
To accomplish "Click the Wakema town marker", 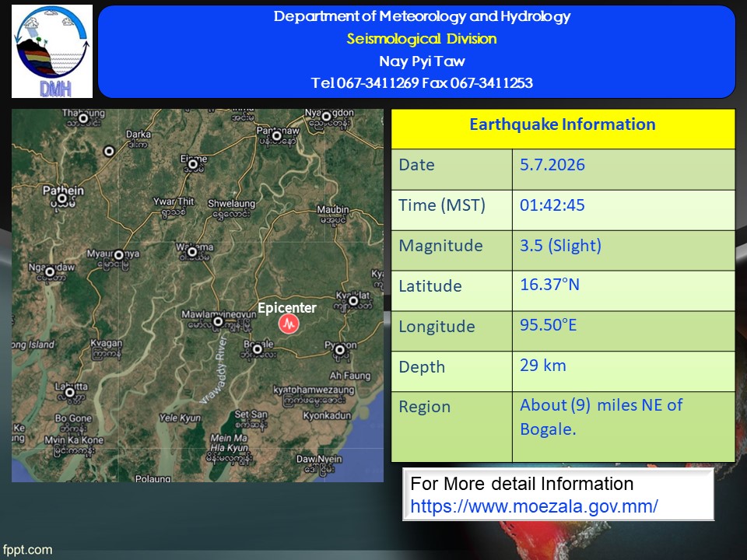I will pyautogui.click(x=192, y=252).
